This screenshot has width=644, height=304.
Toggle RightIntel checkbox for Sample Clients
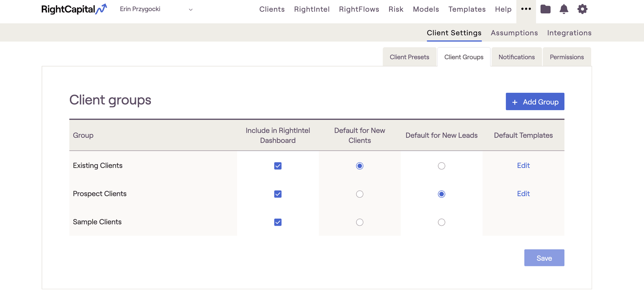[278, 222]
